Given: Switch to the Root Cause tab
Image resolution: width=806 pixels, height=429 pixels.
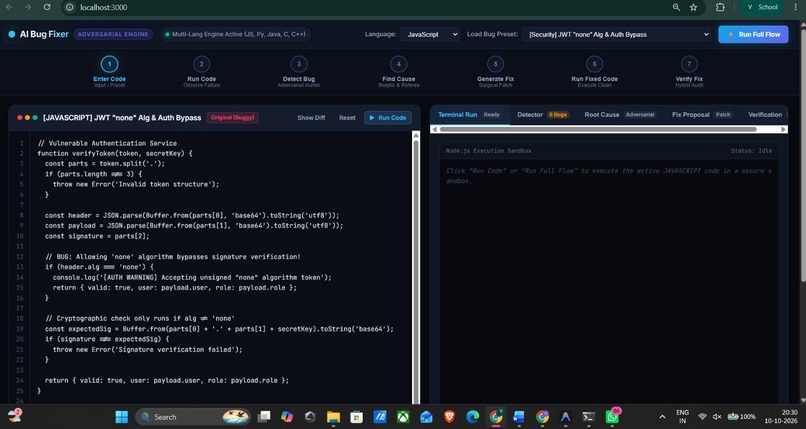Looking at the screenshot, I should 619,115.
